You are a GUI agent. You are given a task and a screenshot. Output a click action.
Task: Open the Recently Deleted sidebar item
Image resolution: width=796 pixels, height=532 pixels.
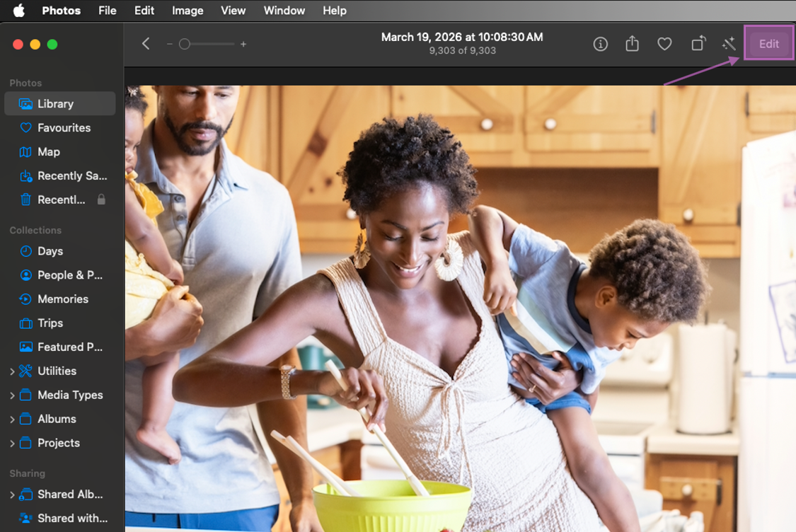[x=60, y=199]
